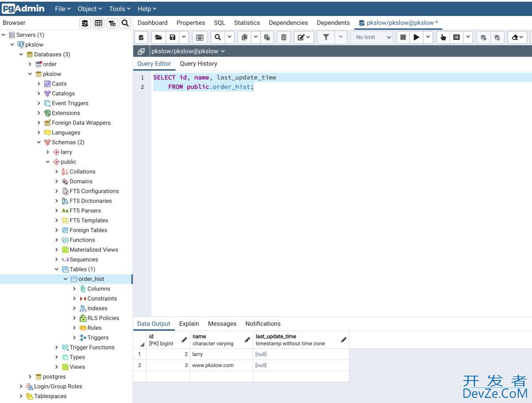Click View Data table icon in Browser header
532x403 pixels.
coord(98,23)
